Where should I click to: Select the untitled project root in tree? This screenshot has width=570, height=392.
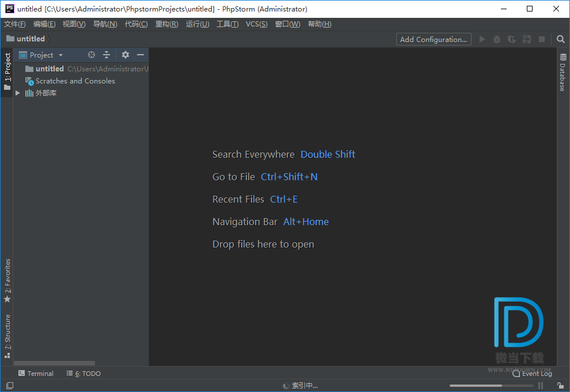coord(81,68)
